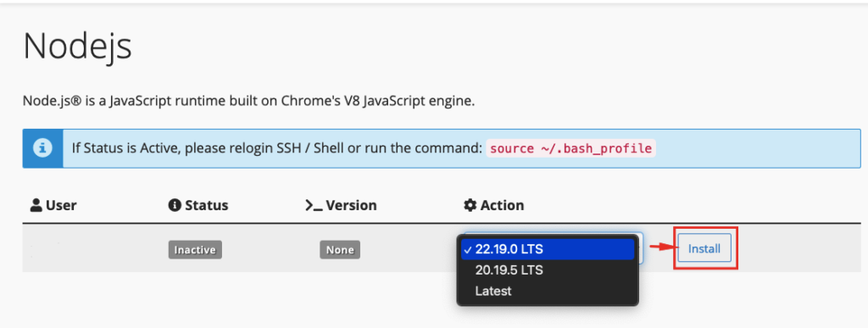The width and height of the screenshot is (868, 328).
Task: Click the info icon beside Status
Action: click(x=175, y=205)
